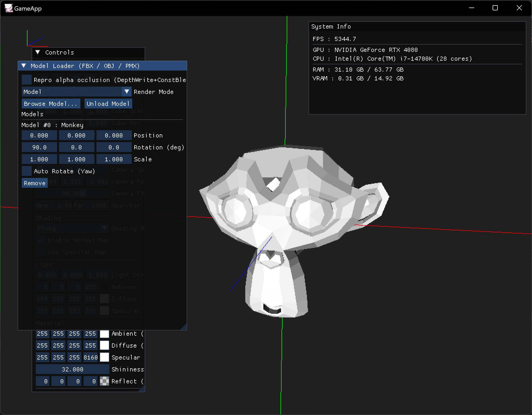The height and width of the screenshot is (415, 532).
Task: Remove the Monkey model
Action: tap(34, 183)
